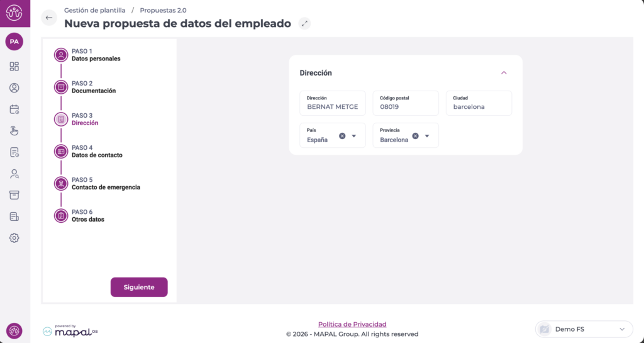
Task: Click the PA user avatar
Action: pos(14,42)
